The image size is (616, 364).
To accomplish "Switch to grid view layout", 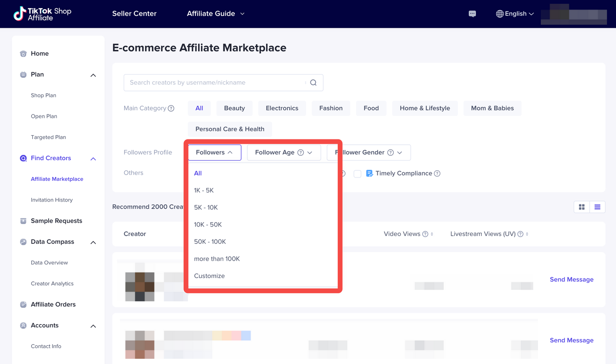I will pyautogui.click(x=582, y=207).
